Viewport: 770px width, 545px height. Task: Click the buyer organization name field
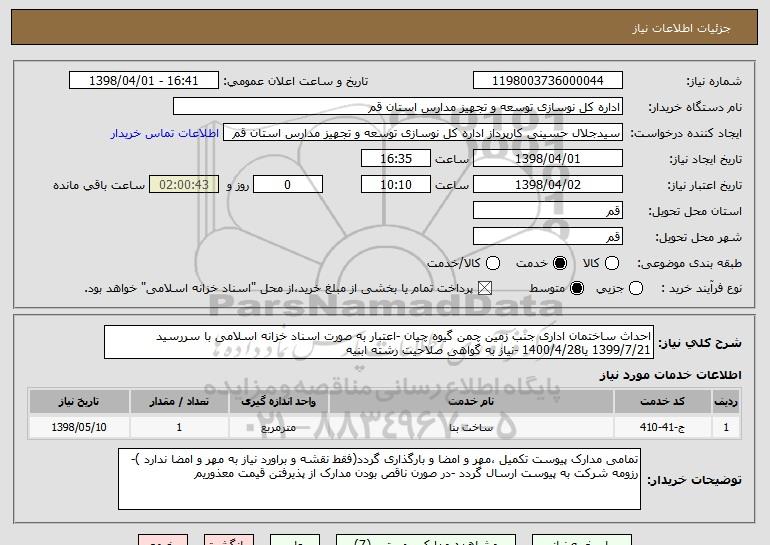pos(398,106)
